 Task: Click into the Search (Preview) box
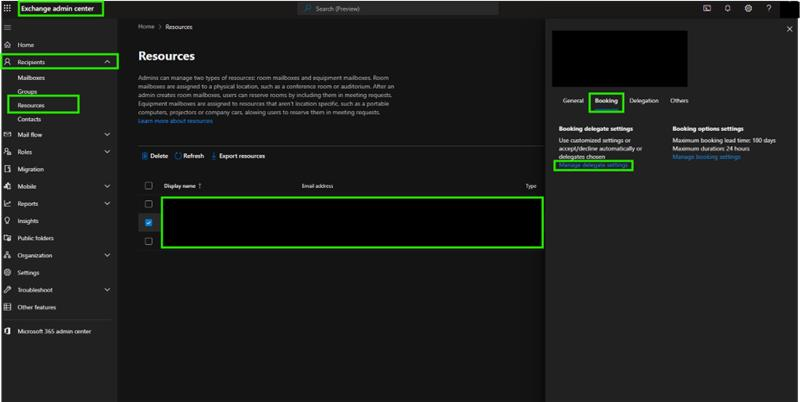pyautogui.click(x=398, y=9)
